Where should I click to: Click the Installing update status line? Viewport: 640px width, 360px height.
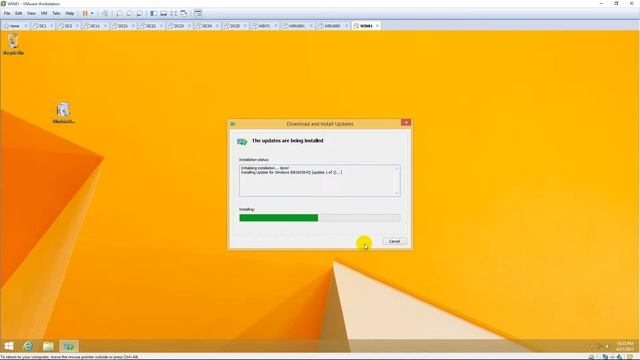pos(291,172)
